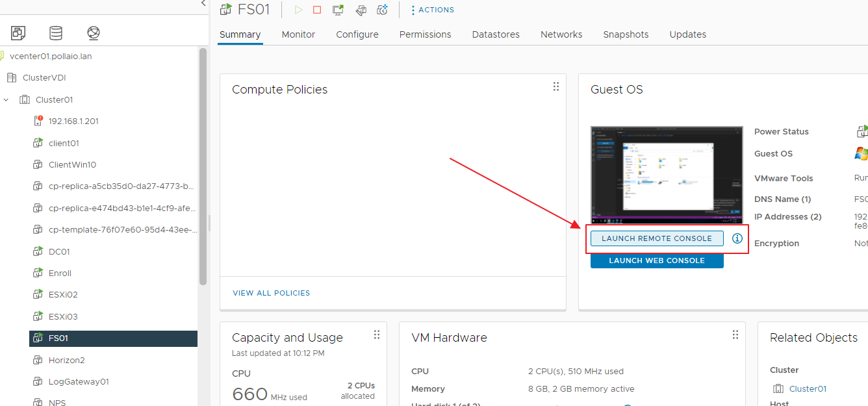
Task: Open the Compute Policies panel options grid
Action: point(556,86)
